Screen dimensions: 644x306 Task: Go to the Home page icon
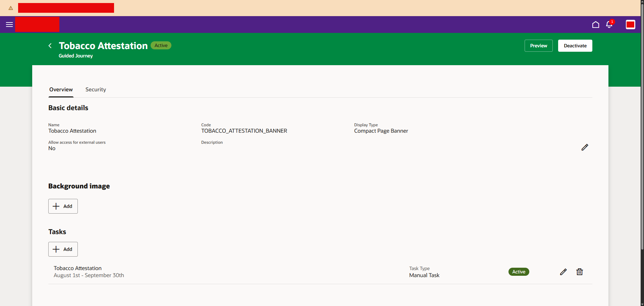[596, 25]
